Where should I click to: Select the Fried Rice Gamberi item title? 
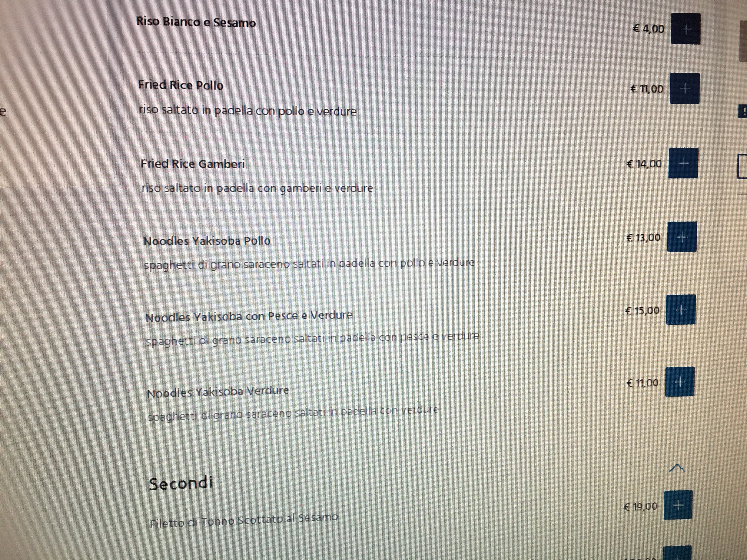pyautogui.click(x=193, y=164)
